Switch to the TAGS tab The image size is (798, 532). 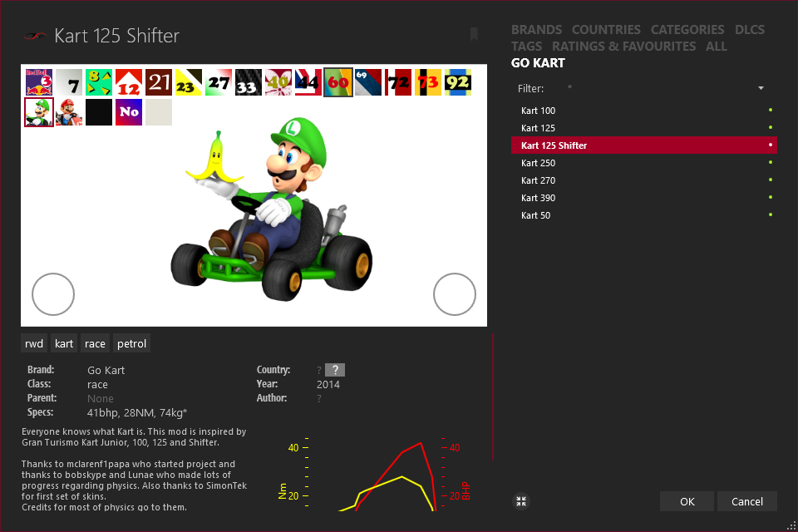click(526, 47)
